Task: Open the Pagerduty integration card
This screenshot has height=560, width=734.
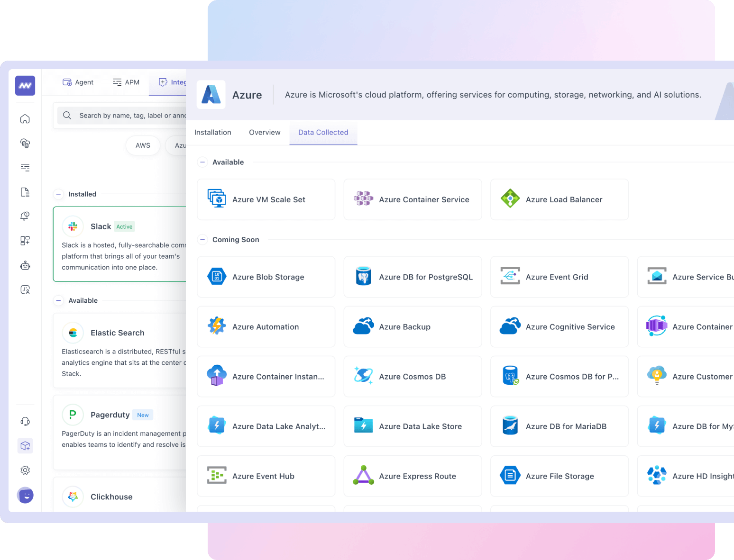Action: [119, 432]
